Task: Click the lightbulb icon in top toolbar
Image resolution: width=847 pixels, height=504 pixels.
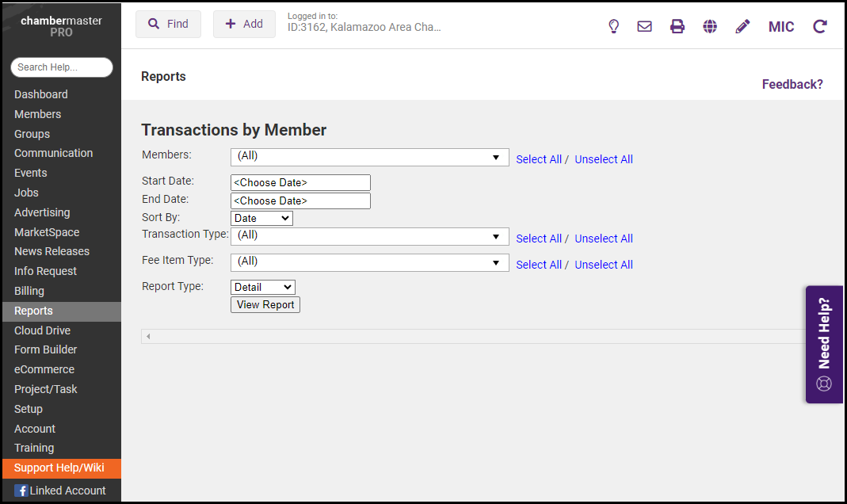Action: (x=613, y=26)
